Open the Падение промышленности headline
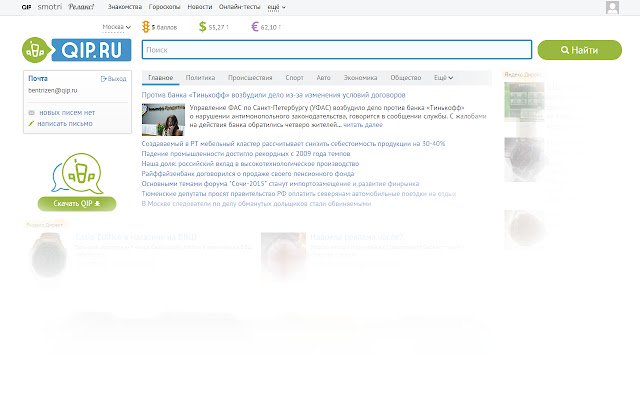 click(246, 153)
